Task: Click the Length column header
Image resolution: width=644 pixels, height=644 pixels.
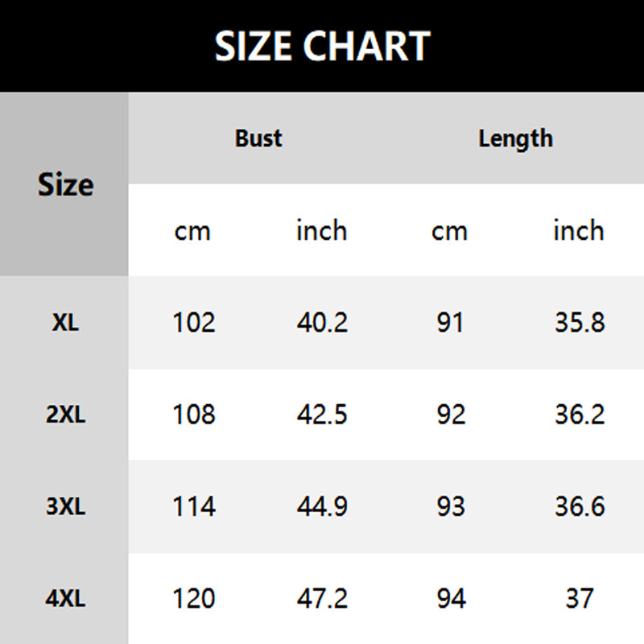Action: click(515, 138)
